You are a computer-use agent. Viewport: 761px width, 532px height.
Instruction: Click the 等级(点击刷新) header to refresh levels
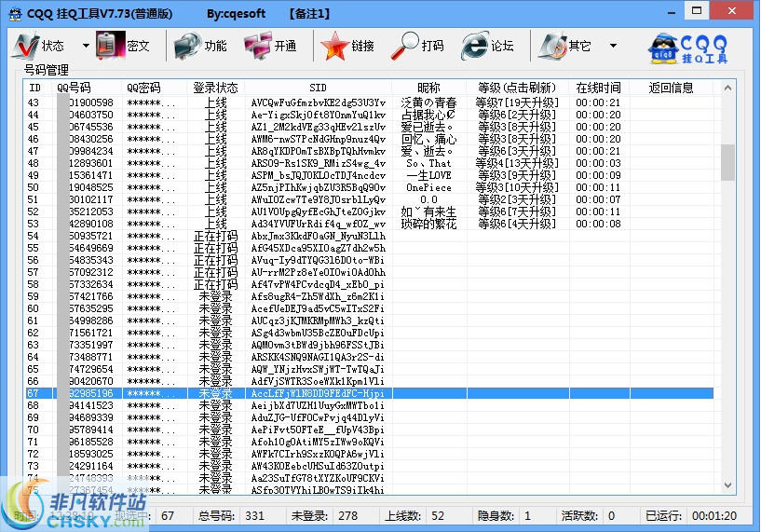pyautogui.click(x=517, y=88)
